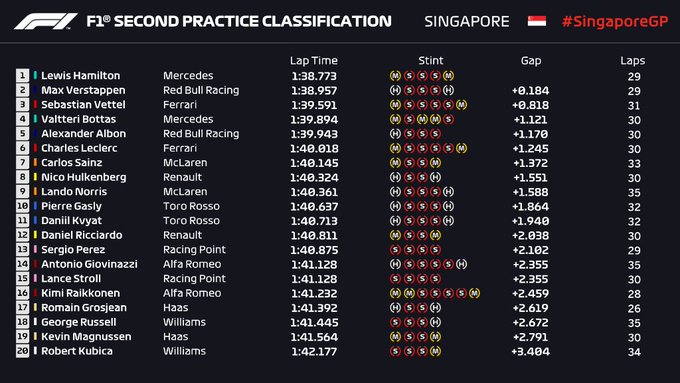Click the Laps column header

tap(632, 61)
